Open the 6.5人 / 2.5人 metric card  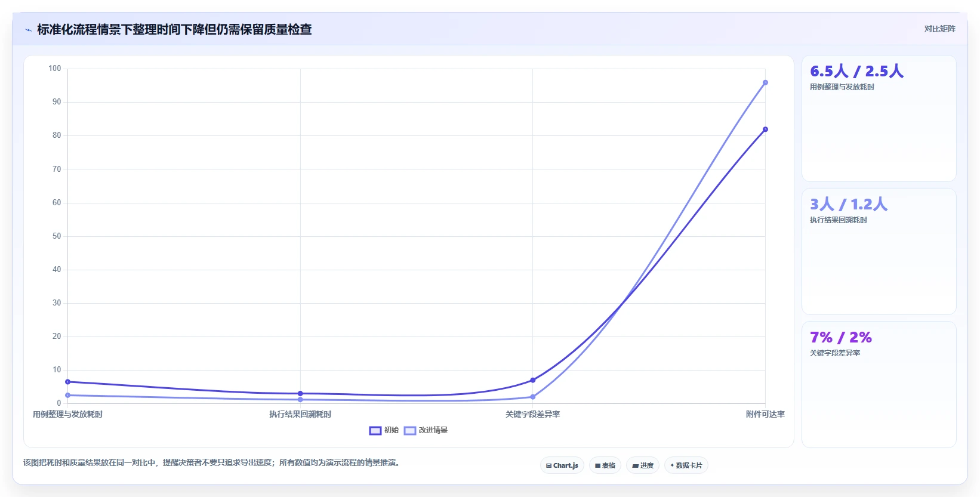pos(879,119)
